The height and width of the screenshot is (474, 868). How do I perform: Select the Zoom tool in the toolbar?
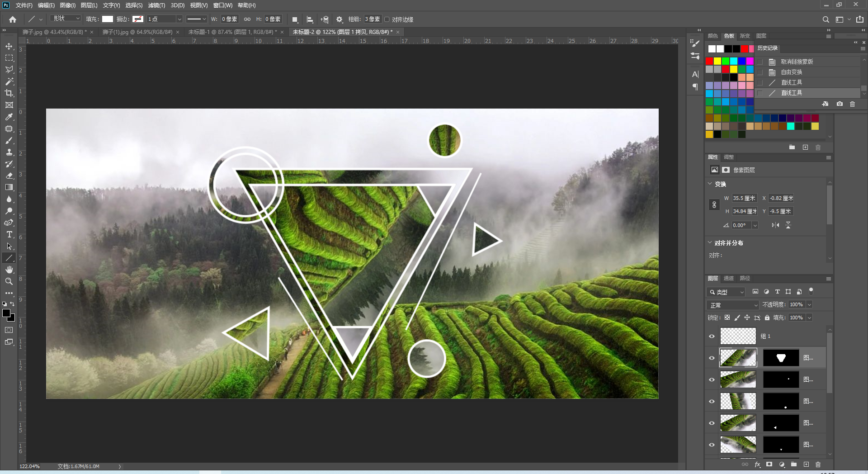coord(9,281)
